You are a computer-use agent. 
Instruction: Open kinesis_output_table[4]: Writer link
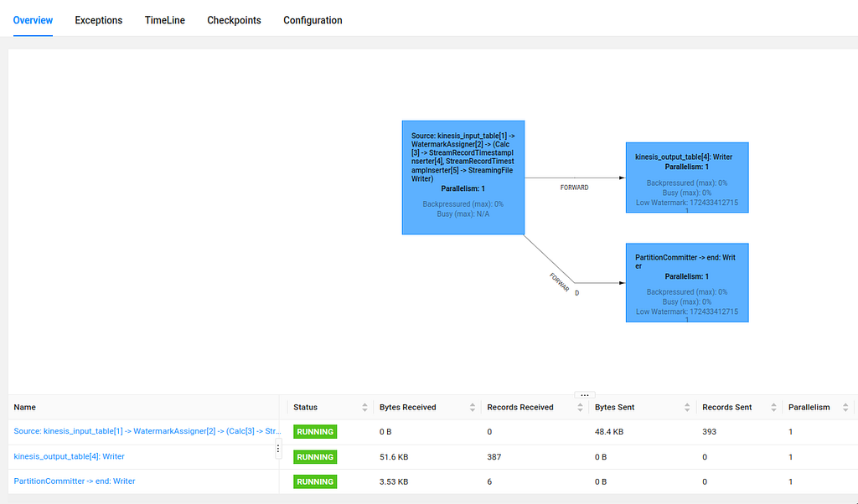tap(69, 456)
